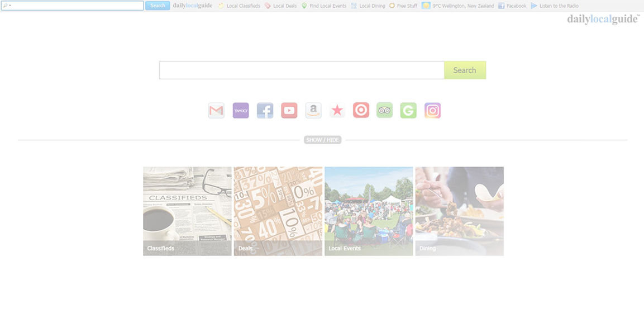This screenshot has height=332, width=644.
Task: Open Free Stuff in the toolbar
Action: pyautogui.click(x=403, y=6)
